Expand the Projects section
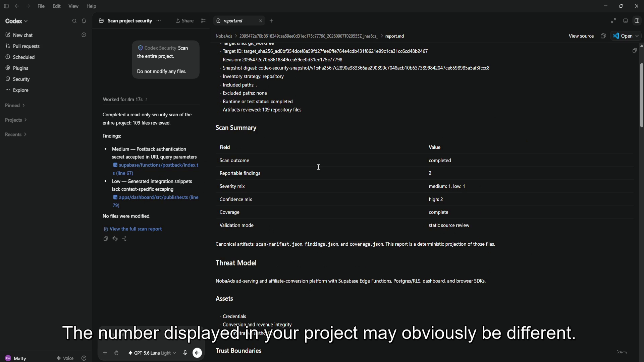Image resolution: width=644 pixels, height=362 pixels. pos(16,120)
